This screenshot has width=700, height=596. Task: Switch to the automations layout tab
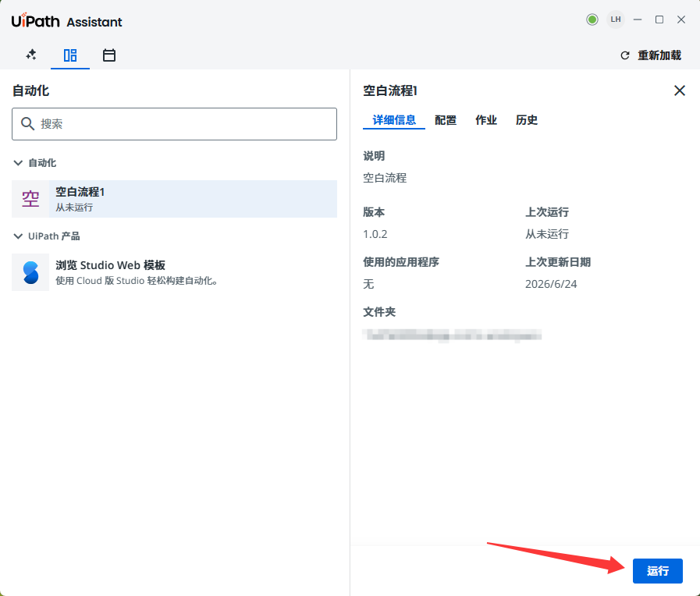pyautogui.click(x=70, y=55)
